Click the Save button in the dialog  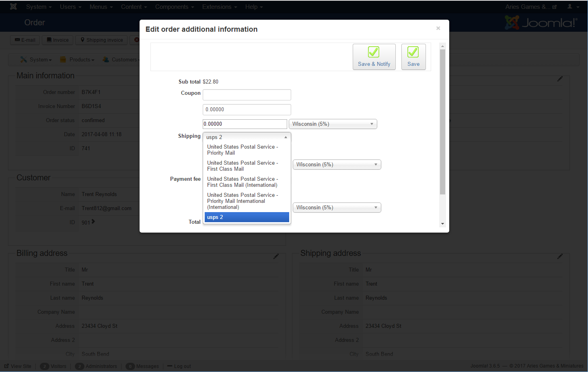click(x=413, y=57)
